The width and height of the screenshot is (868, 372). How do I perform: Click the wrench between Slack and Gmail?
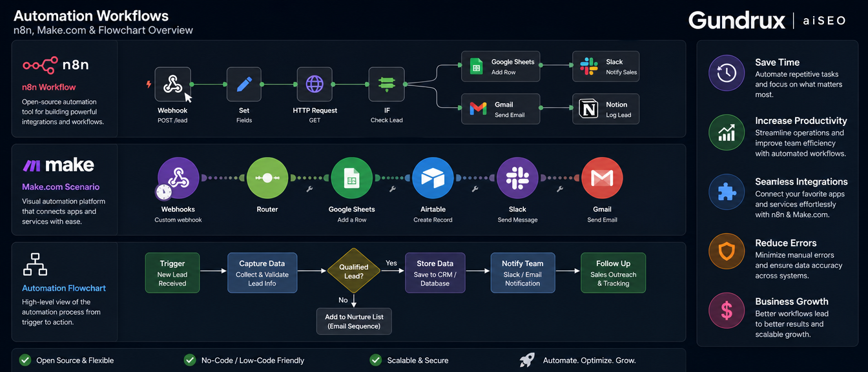(x=560, y=189)
